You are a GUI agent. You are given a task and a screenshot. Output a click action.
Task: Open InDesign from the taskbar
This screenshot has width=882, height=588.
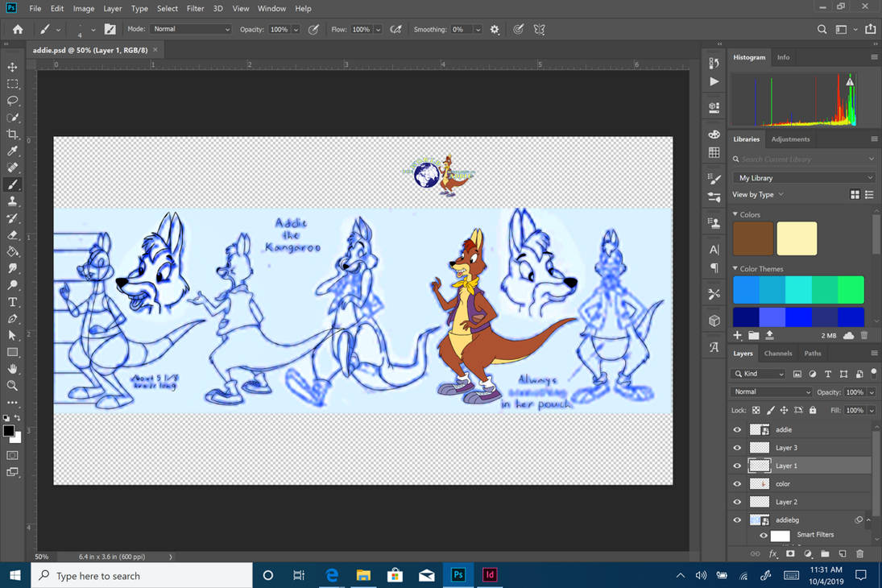pos(490,575)
